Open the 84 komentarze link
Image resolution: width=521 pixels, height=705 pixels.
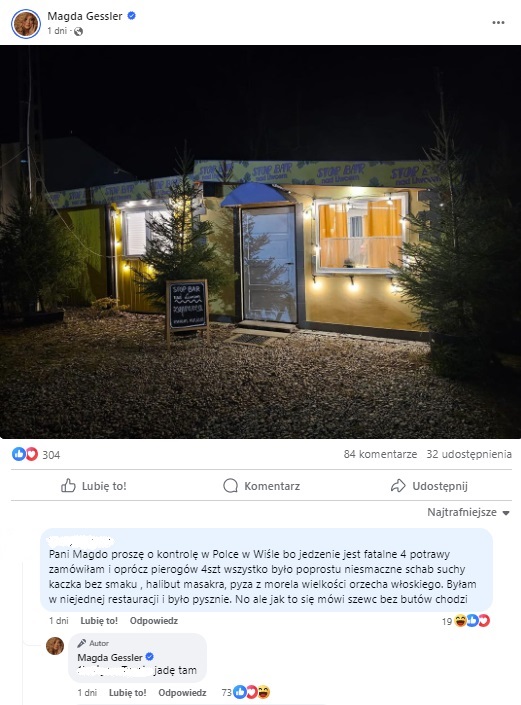tap(380, 454)
